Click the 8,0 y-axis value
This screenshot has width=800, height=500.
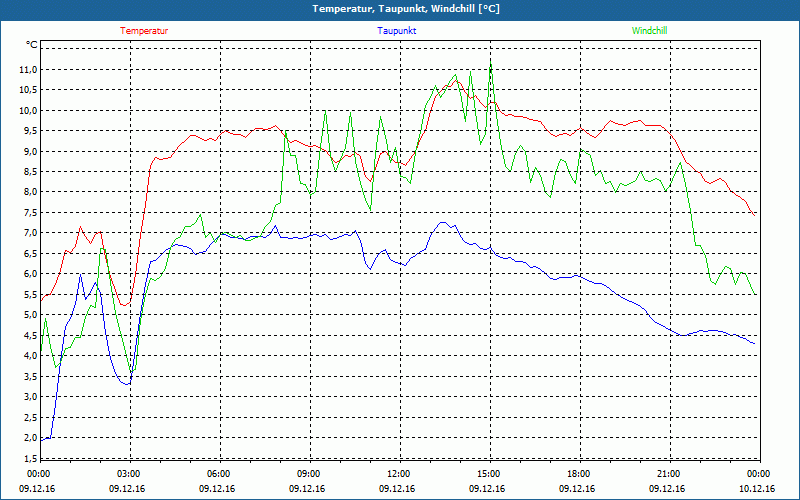coord(30,192)
